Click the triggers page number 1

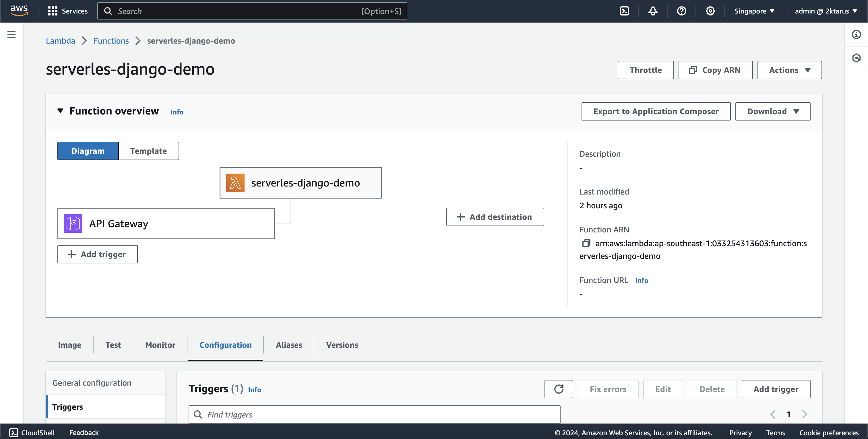click(788, 414)
